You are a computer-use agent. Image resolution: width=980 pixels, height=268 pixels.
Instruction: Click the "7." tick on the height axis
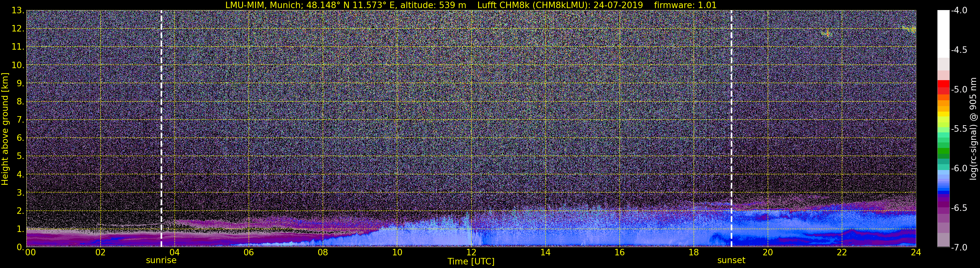(x=20, y=120)
